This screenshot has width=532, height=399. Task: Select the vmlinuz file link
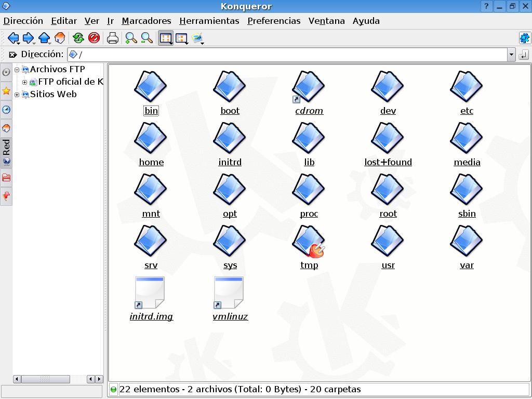point(229,293)
